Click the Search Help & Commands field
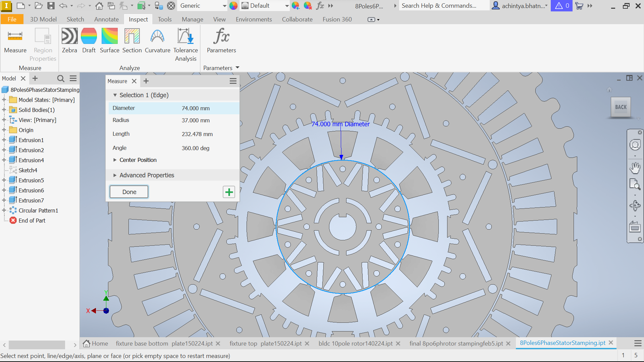644x362 pixels. pos(444,6)
